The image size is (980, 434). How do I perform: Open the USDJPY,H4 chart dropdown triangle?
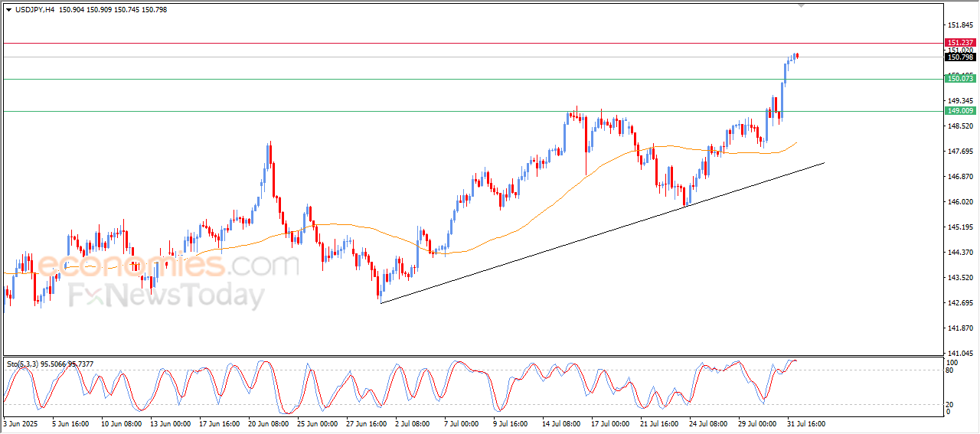tap(8, 9)
